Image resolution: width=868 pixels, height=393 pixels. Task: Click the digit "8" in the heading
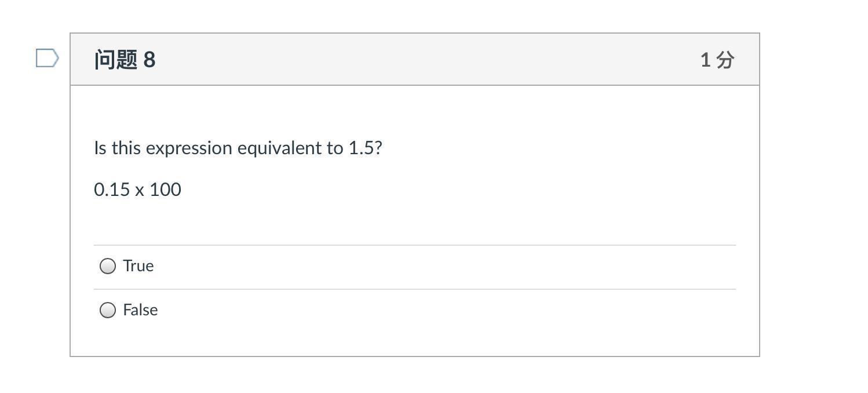(149, 60)
